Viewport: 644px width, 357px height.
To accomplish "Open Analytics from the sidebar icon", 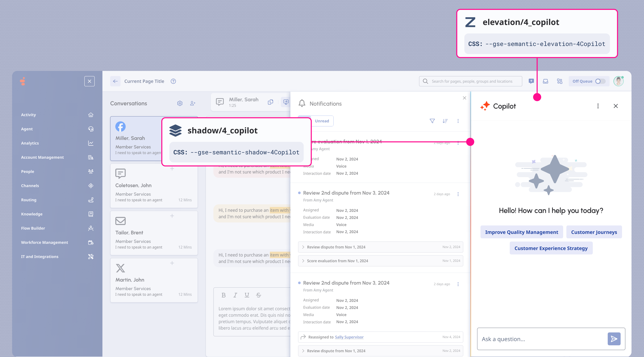I will point(91,143).
